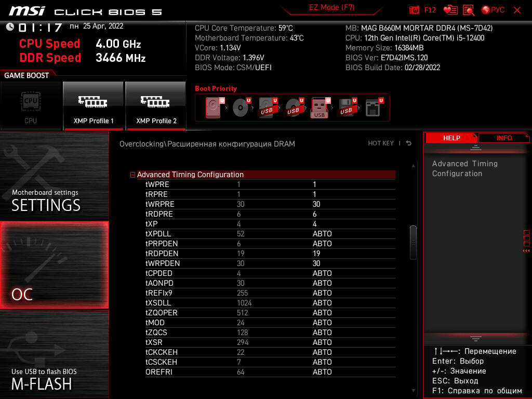Open the tCPDED АВТО setting
Viewport: 532px width, 399px height.
[322, 273]
